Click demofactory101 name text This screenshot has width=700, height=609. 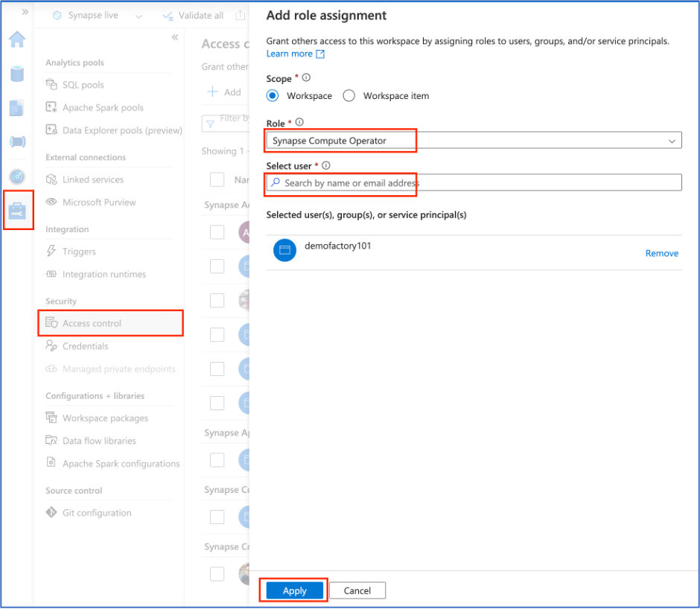click(x=338, y=246)
